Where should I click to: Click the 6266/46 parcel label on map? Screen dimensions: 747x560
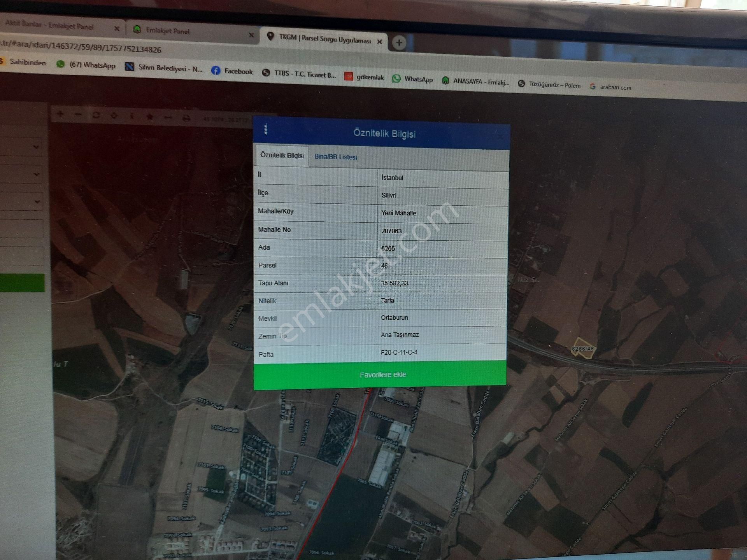coord(582,348)
